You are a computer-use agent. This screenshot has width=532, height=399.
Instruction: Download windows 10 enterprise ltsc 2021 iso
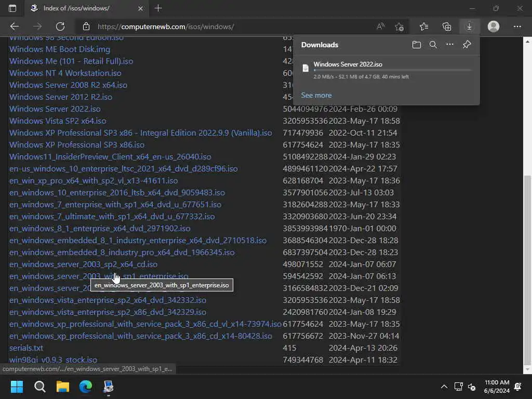point(124,169)
